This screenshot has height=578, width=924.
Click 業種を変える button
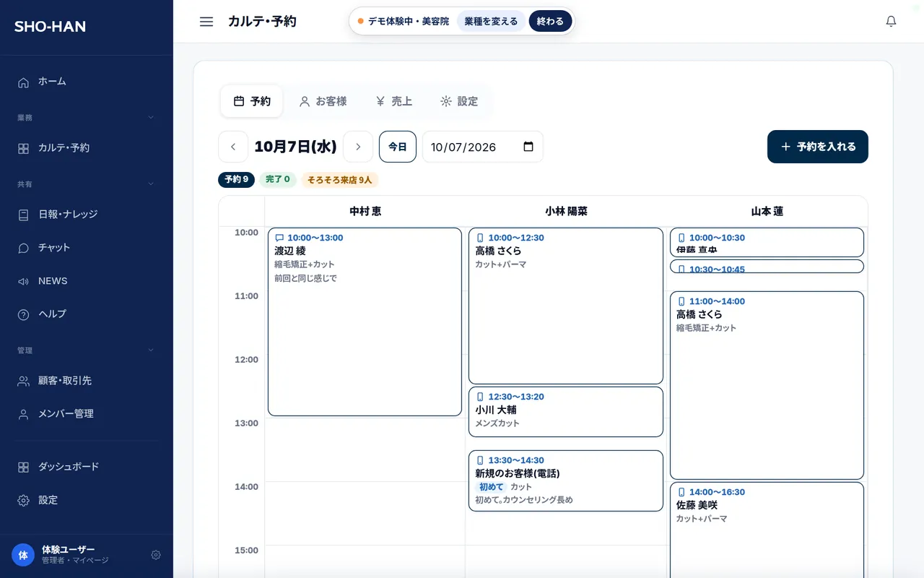[x=491, y=21]
